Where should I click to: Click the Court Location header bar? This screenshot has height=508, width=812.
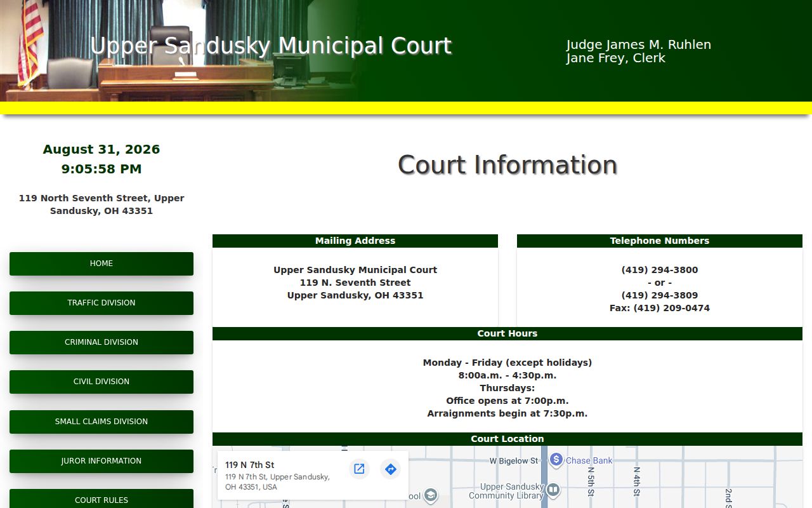pos(507,439)
